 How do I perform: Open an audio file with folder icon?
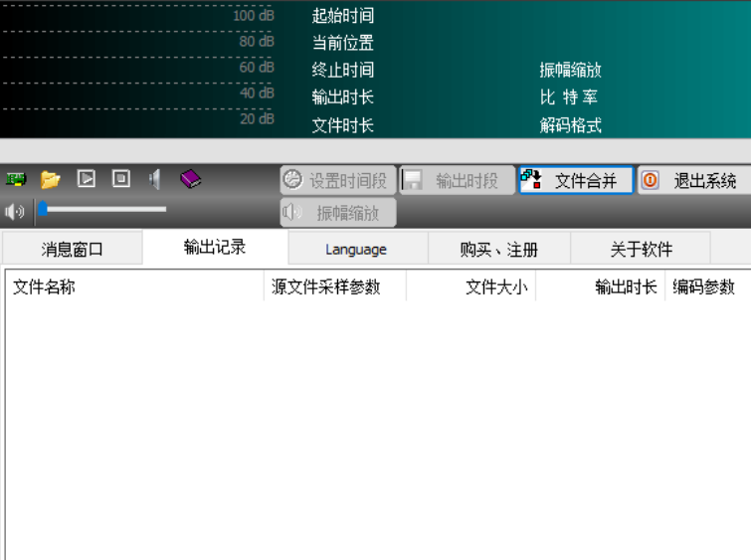pos(51,180)
